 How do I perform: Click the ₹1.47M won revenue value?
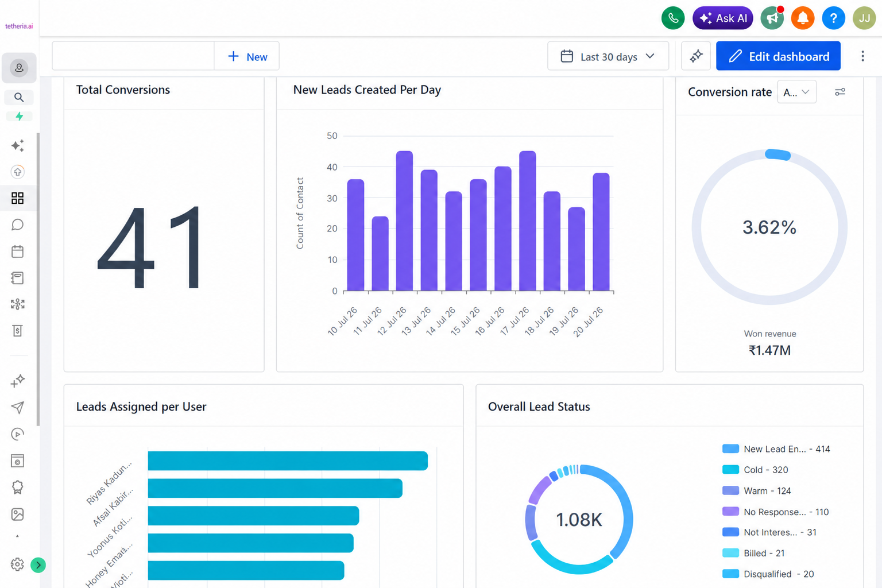[x=769, y=350]
